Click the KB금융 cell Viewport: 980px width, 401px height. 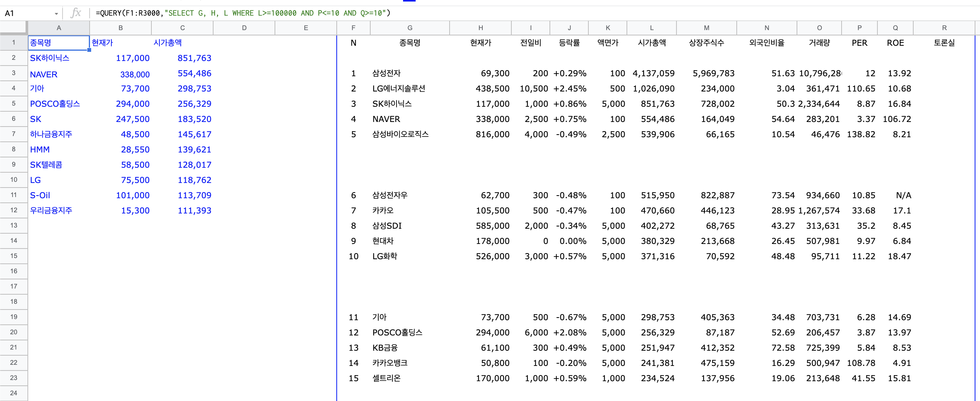tap(410, 348)
